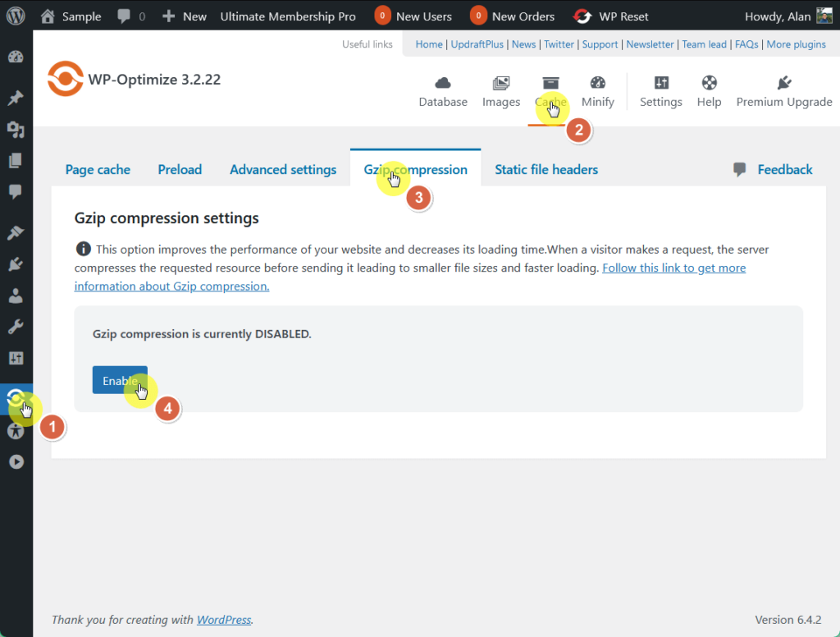
Task: Open the Tools wrench sidebar icon
Action: point(16,327)
